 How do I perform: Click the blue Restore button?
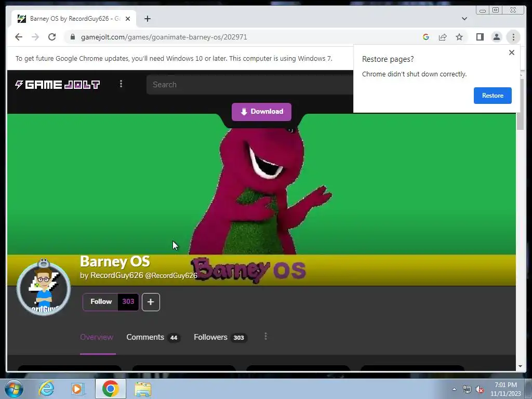point(493,96)
